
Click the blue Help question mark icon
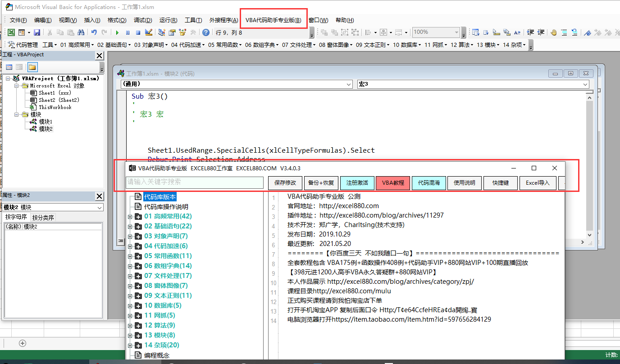coord(205,32)
